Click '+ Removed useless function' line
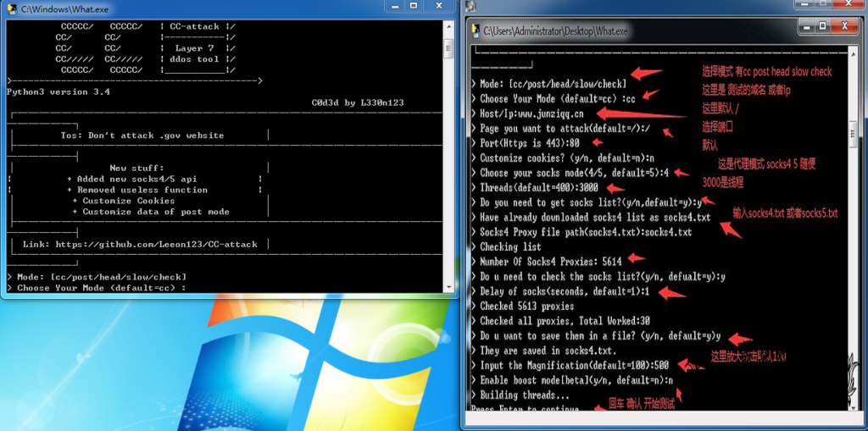 (x=137, y=190)
